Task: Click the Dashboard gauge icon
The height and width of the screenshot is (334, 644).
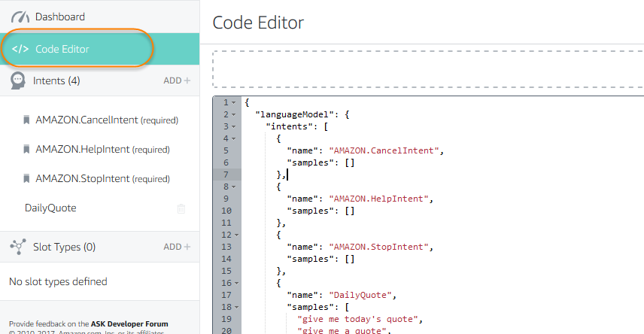Action: [20, 17]
